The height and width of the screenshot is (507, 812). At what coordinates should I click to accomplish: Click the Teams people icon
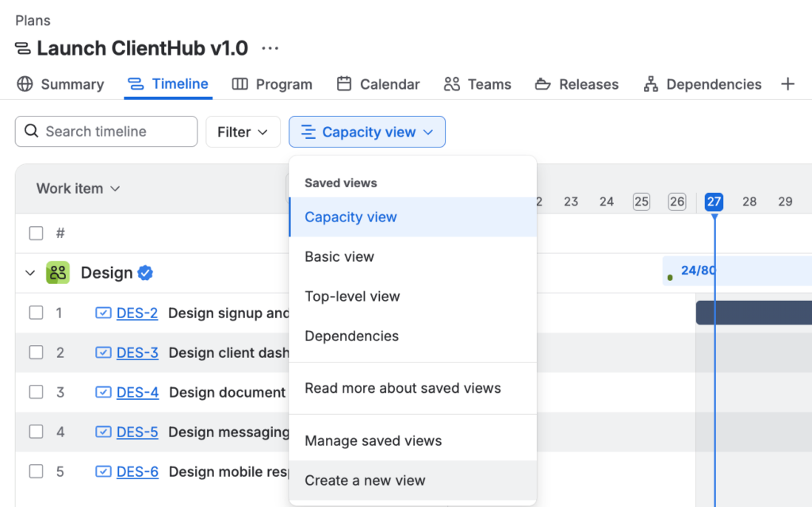(451, 84)
